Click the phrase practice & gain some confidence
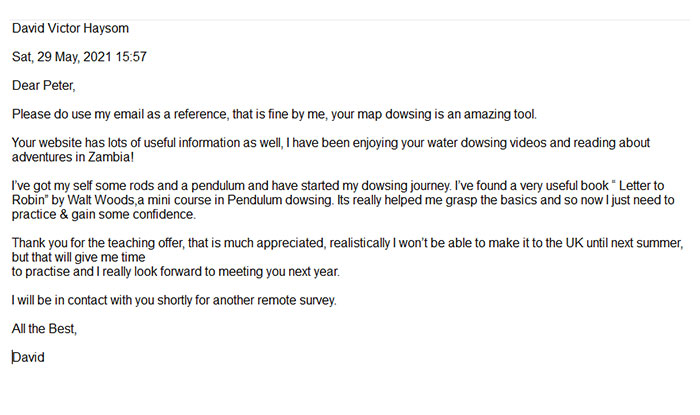This screenshot has width=700, height=415. 104,215
